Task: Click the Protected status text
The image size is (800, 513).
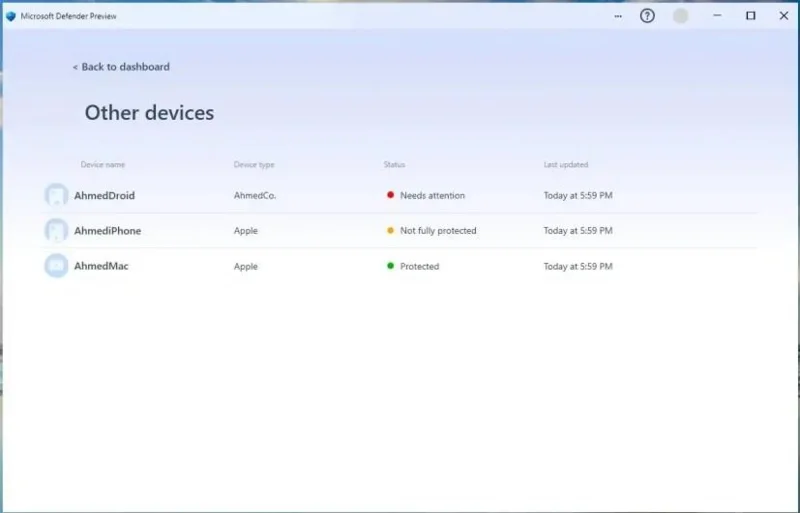Action: coord(419,266)
